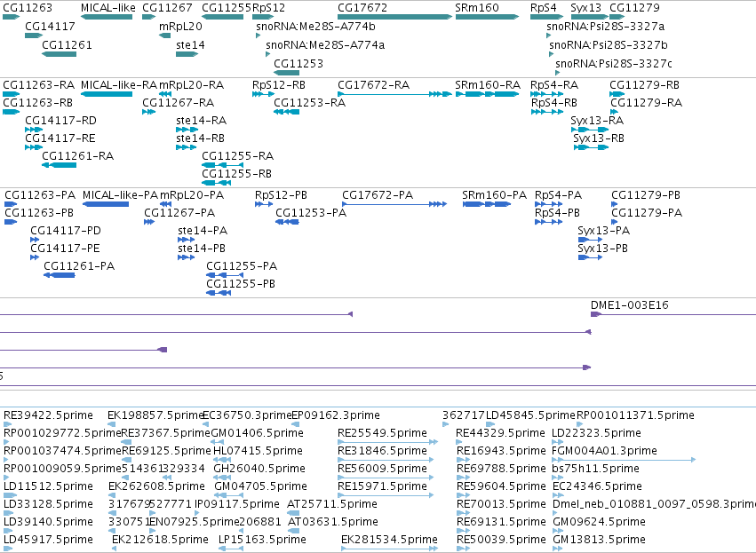Click snoRNA:Me28S-A774b label
The image size is (756, 553).
pyautogui.click(x=315, y=26)
